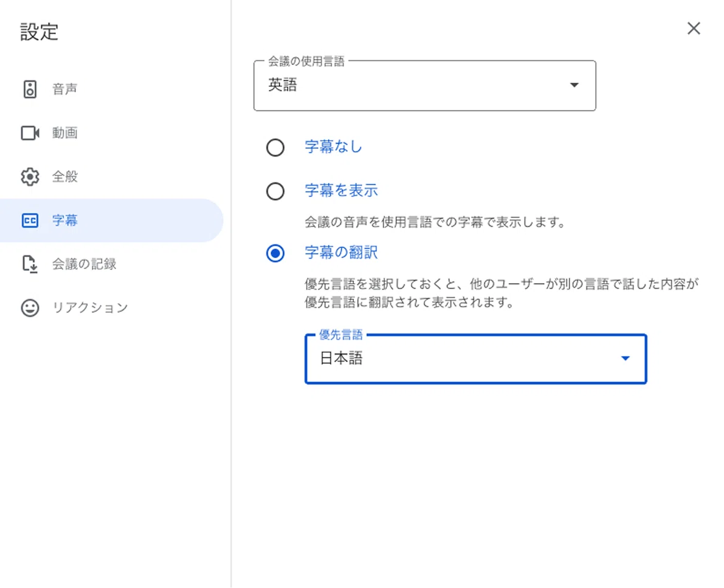The height and width of the screenshot is (588, 724).
Task: Select the 字幕なし radio button
Action: (x=275, y=148)
